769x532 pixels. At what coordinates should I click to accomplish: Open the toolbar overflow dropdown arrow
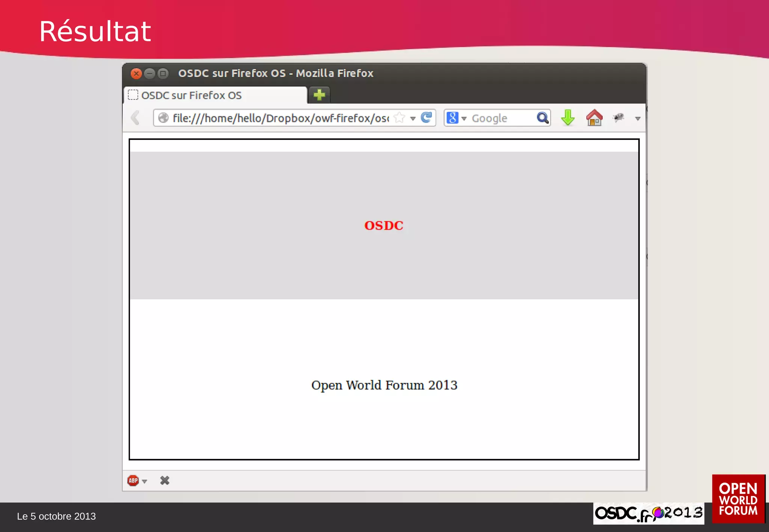[638, 119]
